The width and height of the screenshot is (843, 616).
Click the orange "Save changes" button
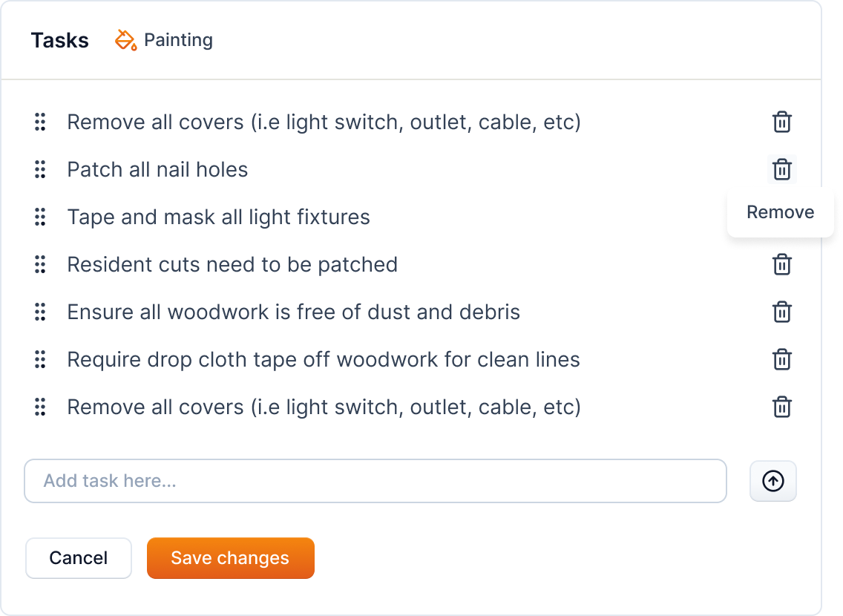tap(230, 558)
